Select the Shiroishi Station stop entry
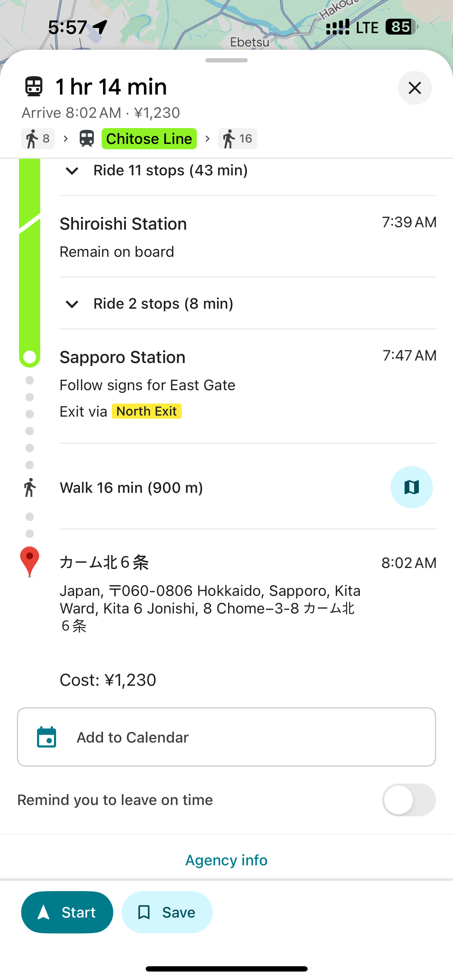Image resolution: width=453 pixels, height=980 pixels. point(123,224)
